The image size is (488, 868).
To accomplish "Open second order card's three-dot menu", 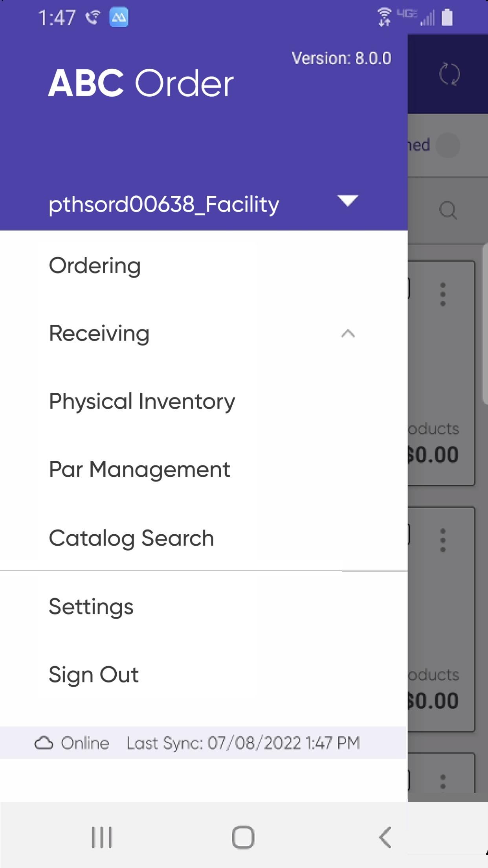I will click(443, 540).
